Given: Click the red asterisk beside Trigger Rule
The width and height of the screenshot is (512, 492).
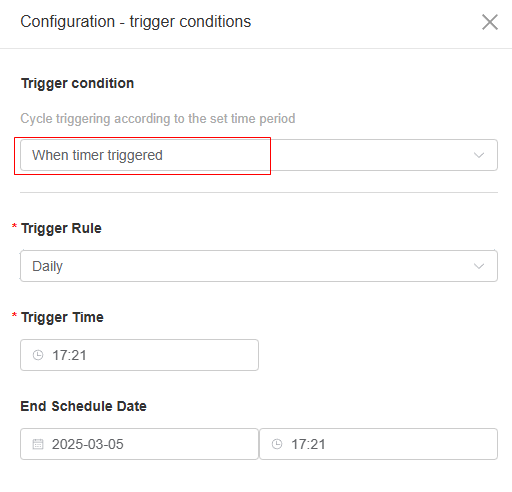Looking at the screenshot, I should pos(14,226).
